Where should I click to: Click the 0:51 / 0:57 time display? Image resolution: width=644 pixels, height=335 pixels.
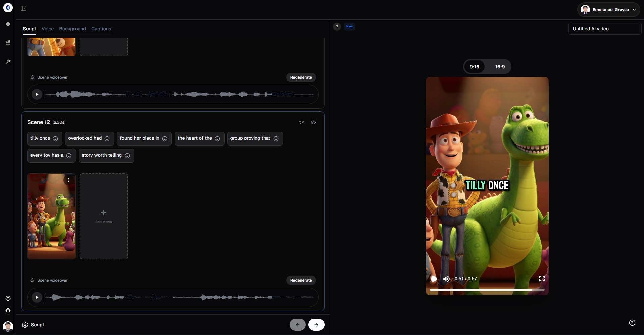[x=466, y=279]
